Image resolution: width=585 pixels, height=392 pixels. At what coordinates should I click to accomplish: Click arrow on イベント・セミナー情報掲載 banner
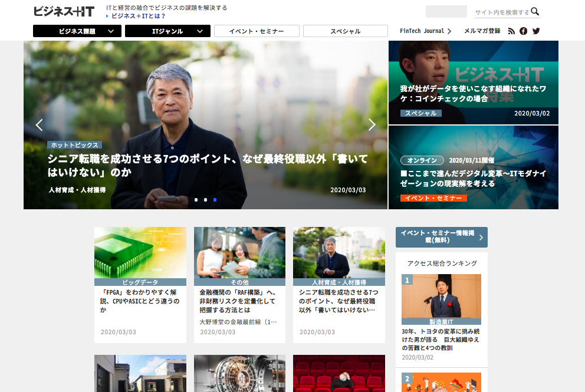click(481, 238)
